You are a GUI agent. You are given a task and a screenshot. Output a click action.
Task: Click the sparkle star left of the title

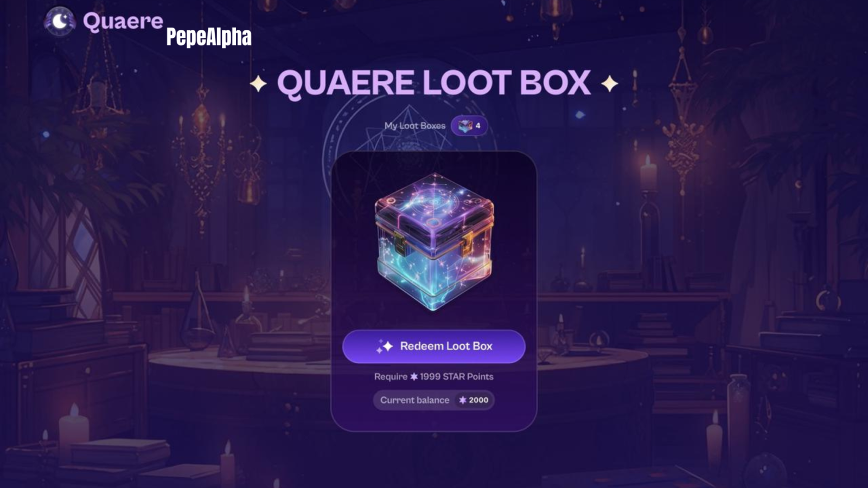point(258,84)
